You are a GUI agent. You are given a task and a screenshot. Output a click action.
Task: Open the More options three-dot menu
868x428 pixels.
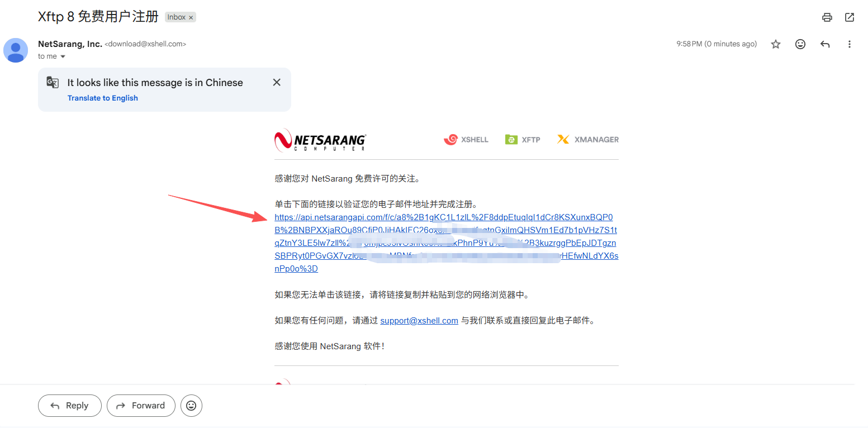(849, 44)
